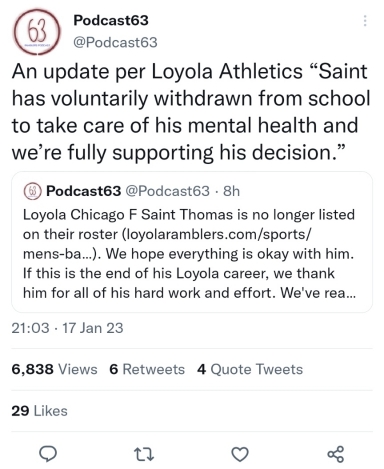The width and height of the screenshot is (384, 469).
Task: Visit the @Podcast63 handle at top
Action: point(115,42)
